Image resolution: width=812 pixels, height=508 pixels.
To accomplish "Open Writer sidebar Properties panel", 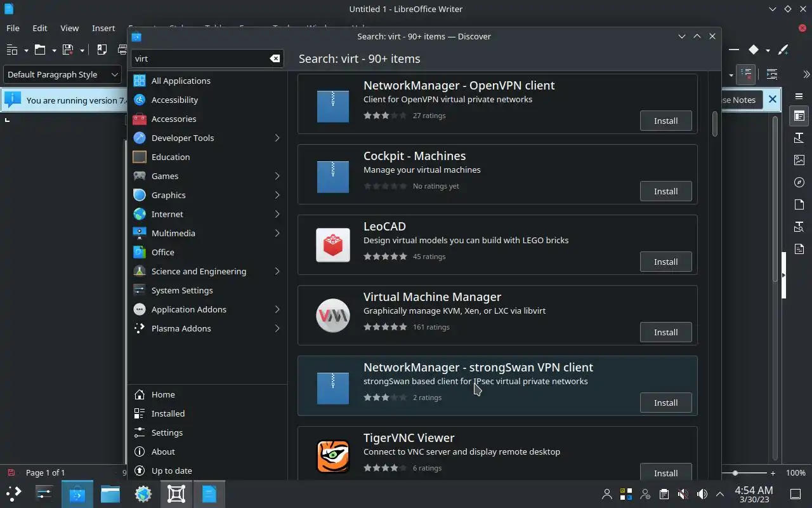I will [x=799, y=116].
